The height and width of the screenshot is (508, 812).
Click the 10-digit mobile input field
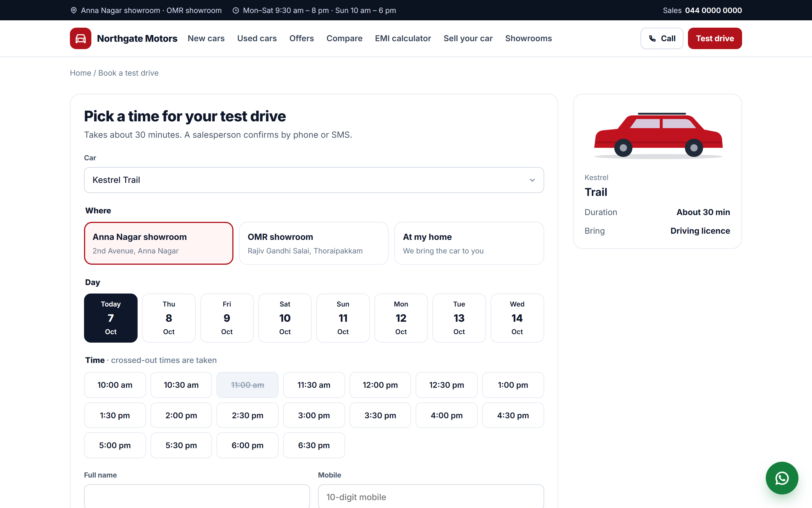pos(431,496)
